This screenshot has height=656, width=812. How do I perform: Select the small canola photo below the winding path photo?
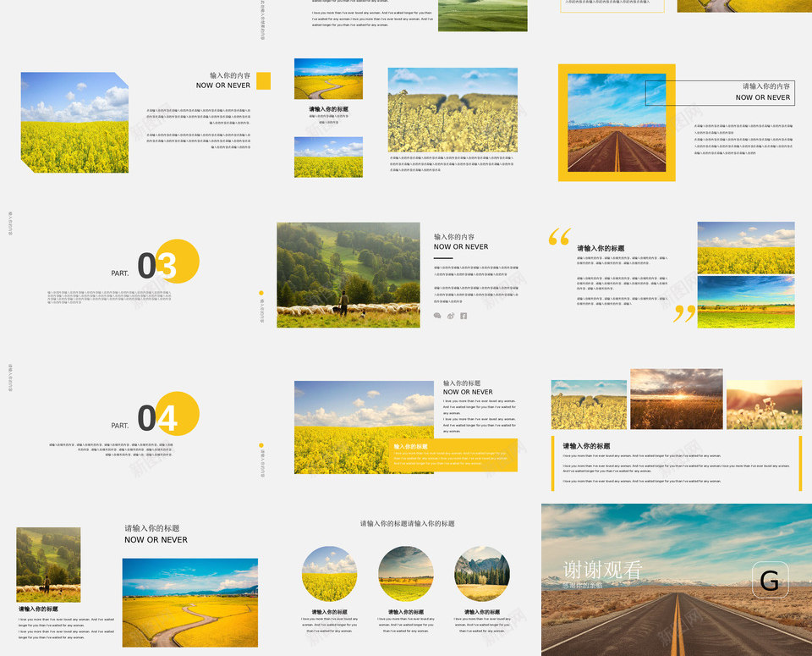pyautogui.click(x=328, y=157)
